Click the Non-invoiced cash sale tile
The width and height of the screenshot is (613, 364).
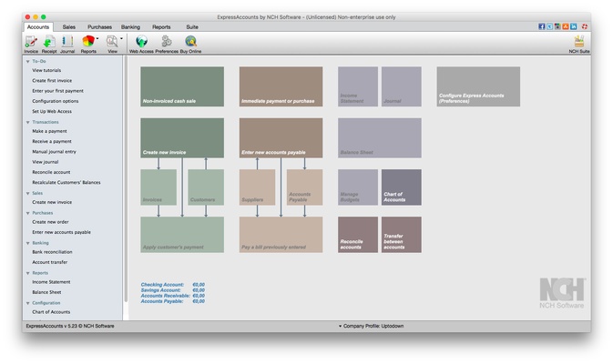(182, 86)
